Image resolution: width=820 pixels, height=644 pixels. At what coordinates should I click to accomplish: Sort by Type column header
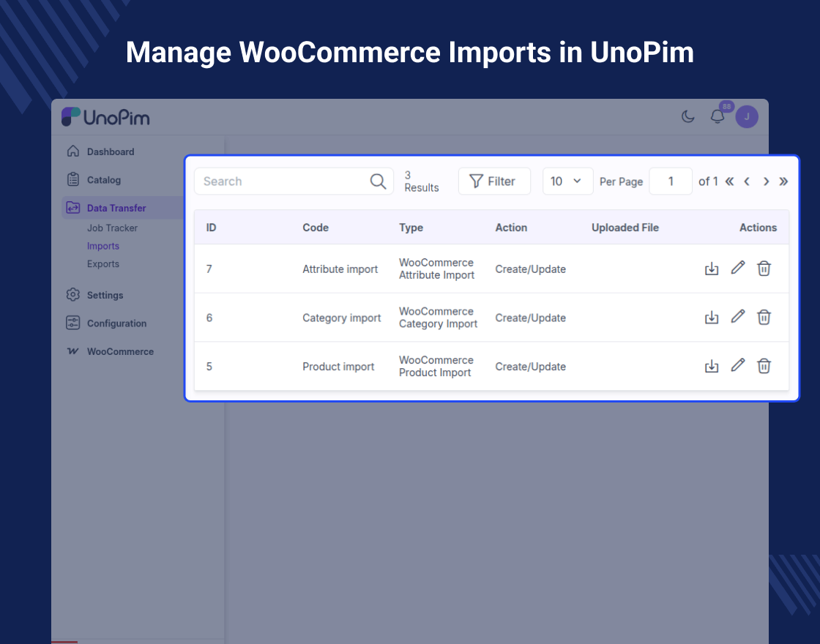coord(411,228)
